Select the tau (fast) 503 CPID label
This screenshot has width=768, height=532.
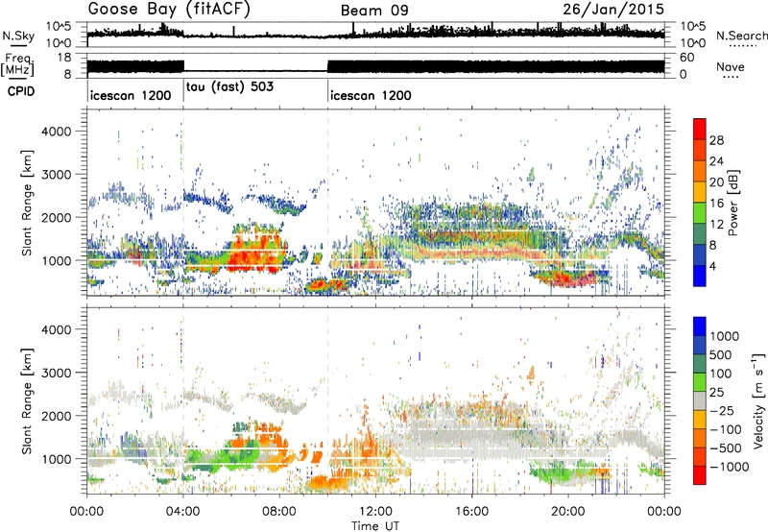tap(229, 87)
